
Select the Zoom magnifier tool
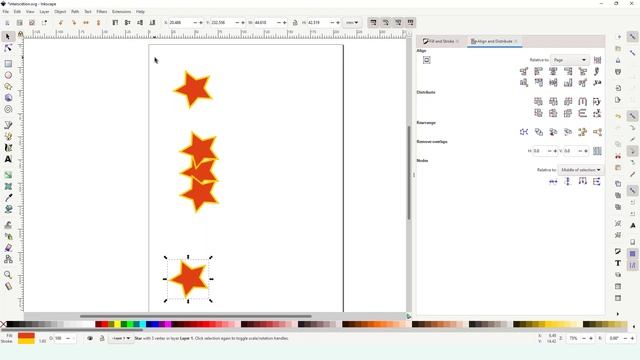click(x=8, y=275)
